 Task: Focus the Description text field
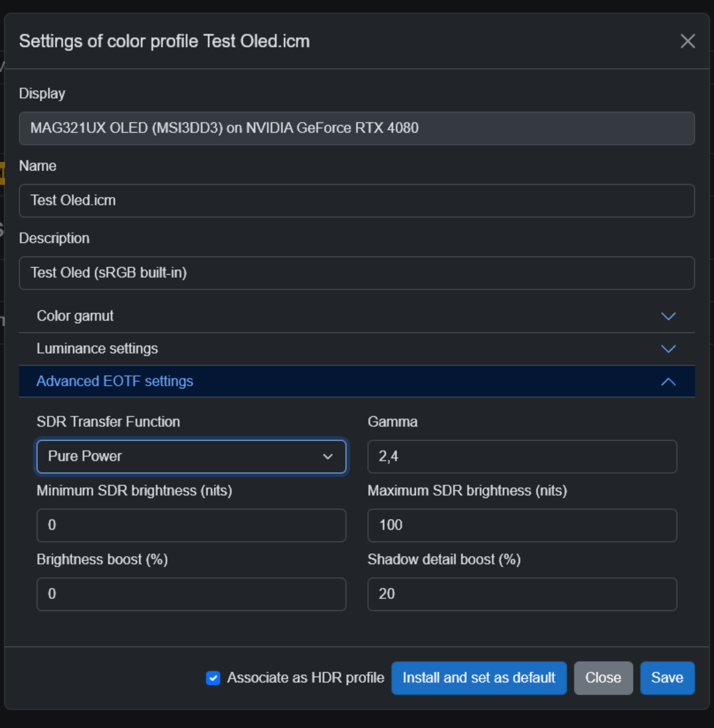(357, 273)
